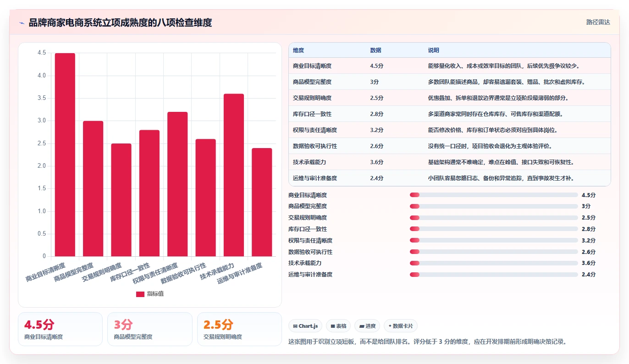Screen dimensions: 629x364
Task: Click the 权限与责任清晰度 progress bar
Action: pyautogui.click(x=494, y=241)
